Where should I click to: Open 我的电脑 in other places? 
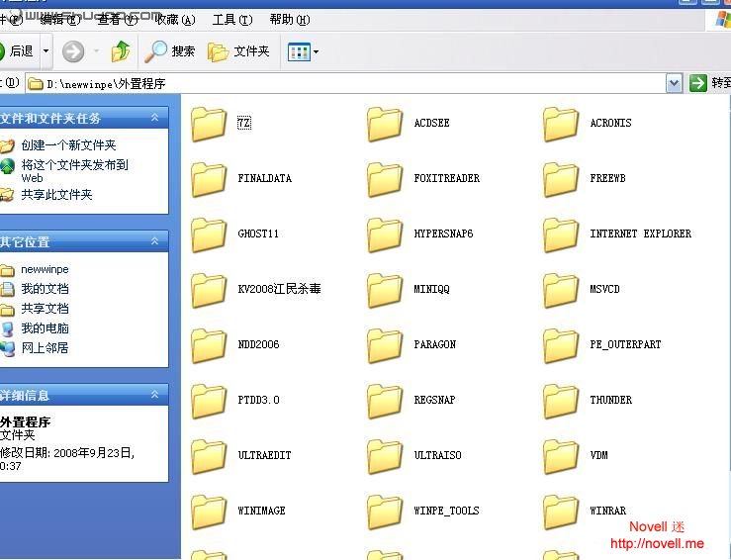pos(45,328)
